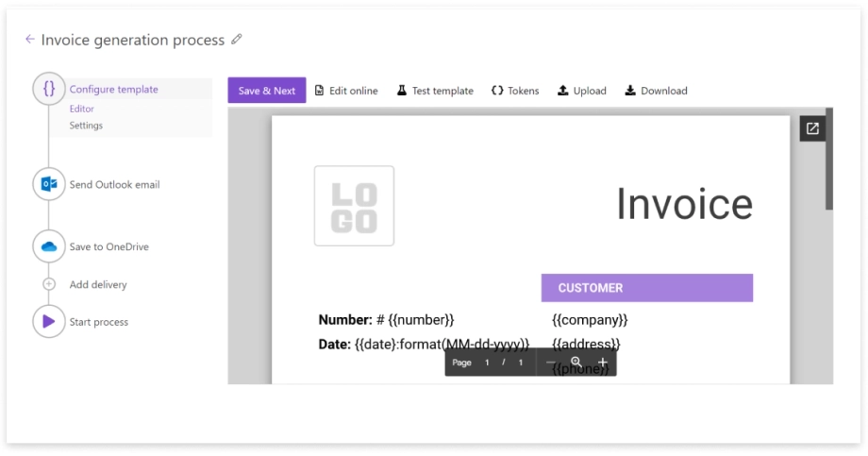Select Configure template step label
The width and height of the screenshot is (868, 456).
[x=113, y=89]
